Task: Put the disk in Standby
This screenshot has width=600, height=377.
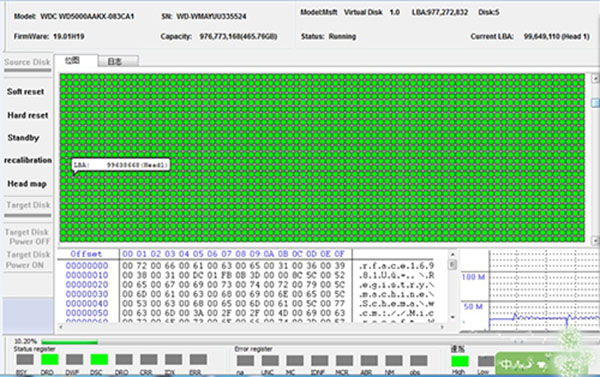Action: click(x=23, y=138)
